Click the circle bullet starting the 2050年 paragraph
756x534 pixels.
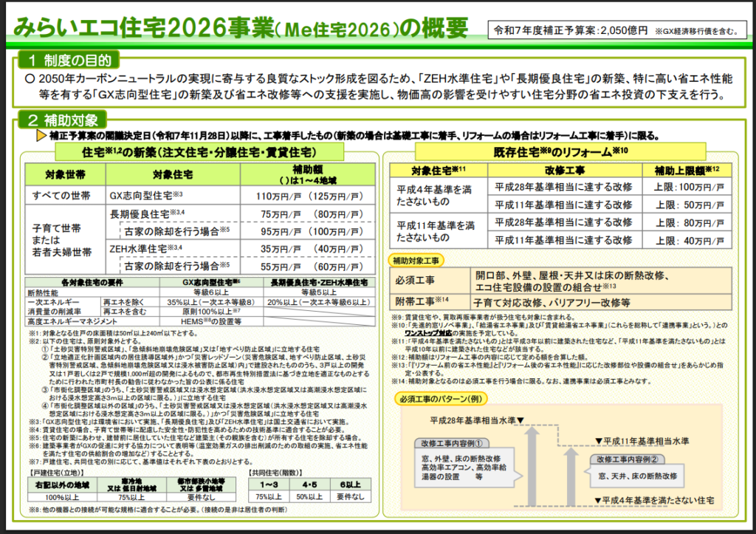(30, 78)
